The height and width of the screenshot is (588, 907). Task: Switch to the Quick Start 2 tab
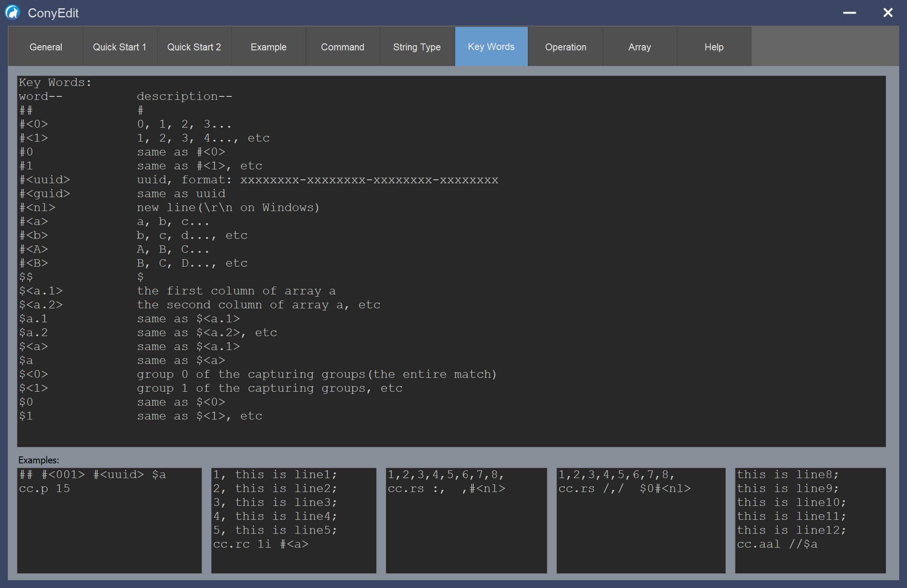click(194, 47)
